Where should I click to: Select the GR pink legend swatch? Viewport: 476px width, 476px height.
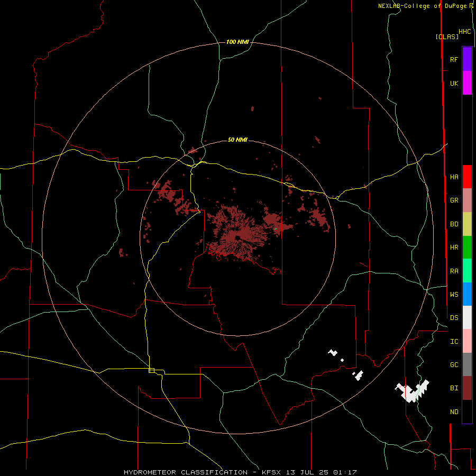pos(467,200)
